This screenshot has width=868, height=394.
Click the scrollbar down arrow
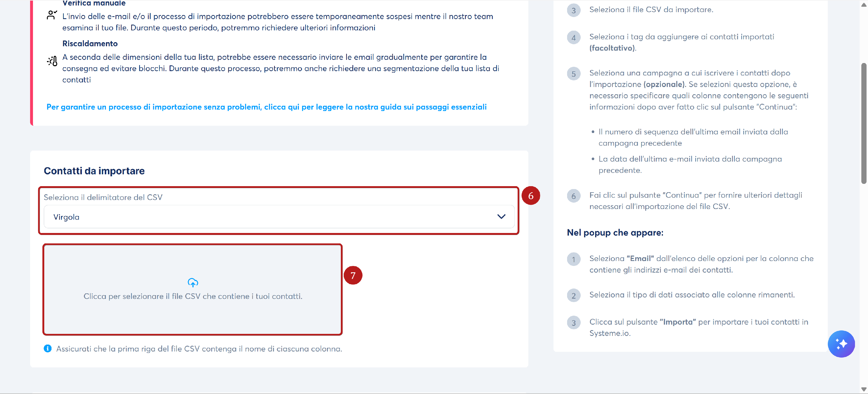[x=864, y=389]
